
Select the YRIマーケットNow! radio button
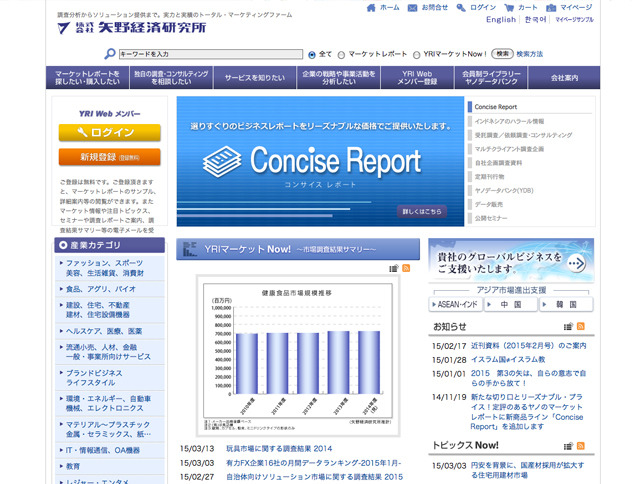(416, 55)
